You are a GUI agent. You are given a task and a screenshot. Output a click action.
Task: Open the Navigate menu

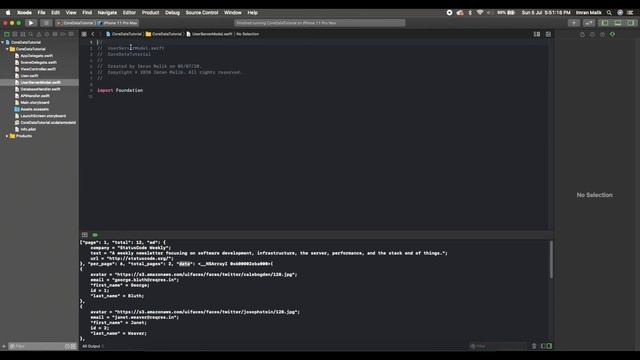click(x=107, y=13)
